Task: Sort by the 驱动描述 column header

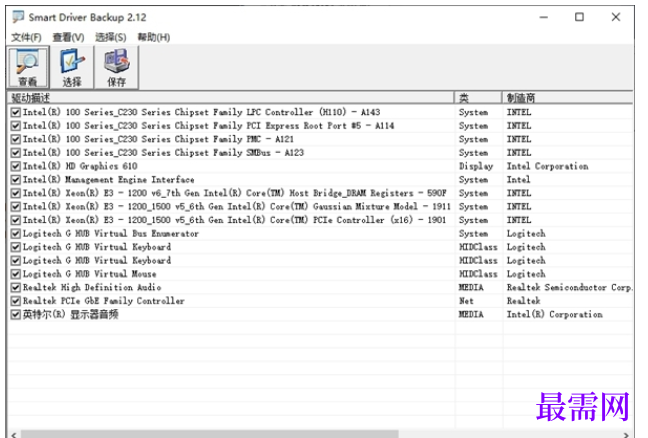Action: click(x=231, y=98)
